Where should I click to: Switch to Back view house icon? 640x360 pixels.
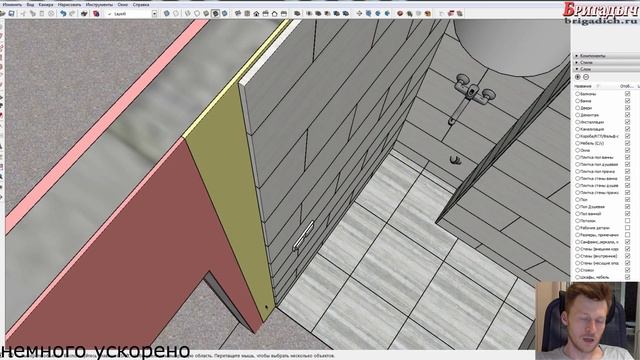(x=274, y=13)
